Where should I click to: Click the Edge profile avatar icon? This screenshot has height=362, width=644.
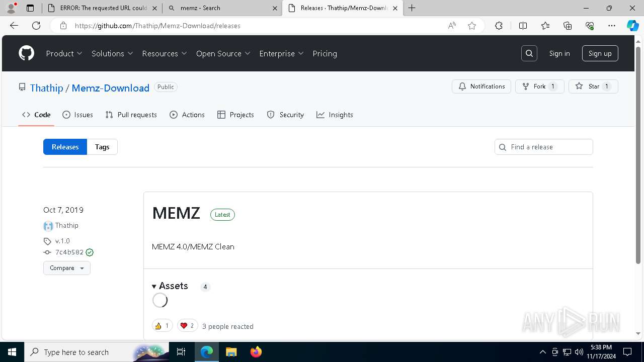[11, 8]
